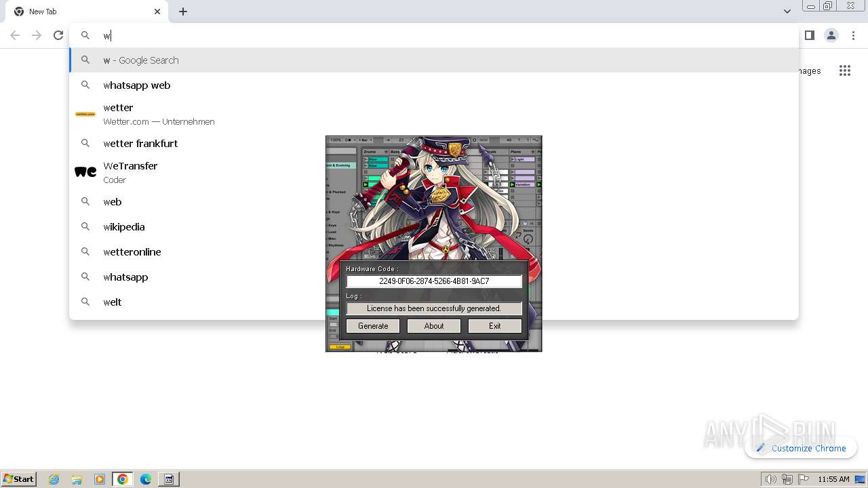
Task: Select the 'wetter' Wetter.com suggestion
Action: pyautogui.click(x=434, y=114)
